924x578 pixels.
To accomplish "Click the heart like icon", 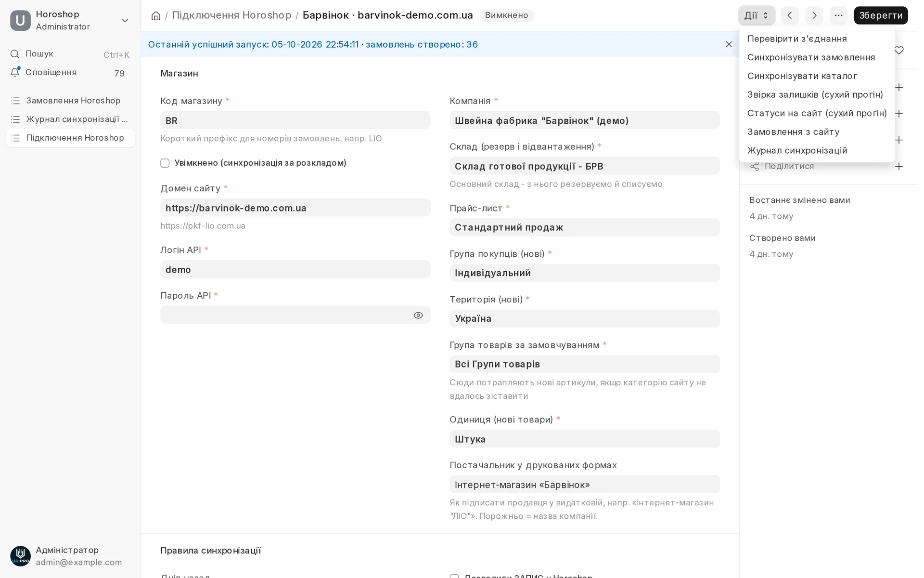I will pos(899,51).
